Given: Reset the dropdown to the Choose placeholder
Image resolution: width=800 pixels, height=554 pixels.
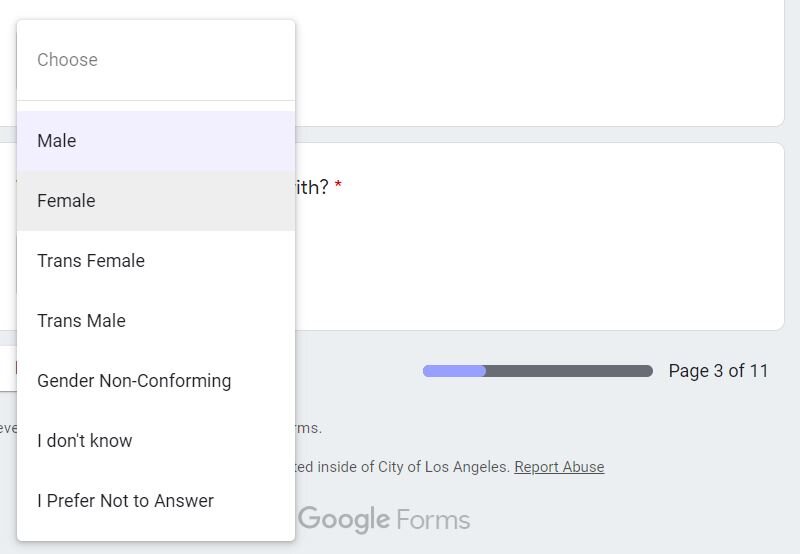Looking at the screenshot, I should click(68, 60).
